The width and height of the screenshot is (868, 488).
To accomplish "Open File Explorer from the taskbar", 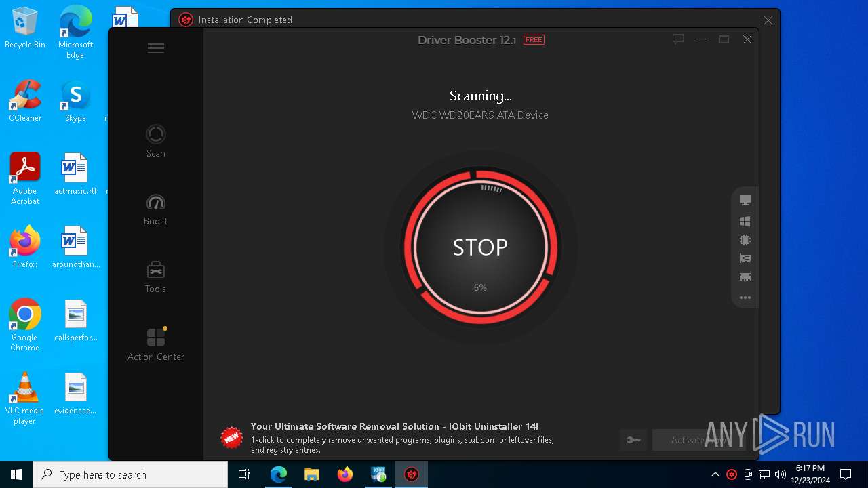I will click(x=312, y=474).
